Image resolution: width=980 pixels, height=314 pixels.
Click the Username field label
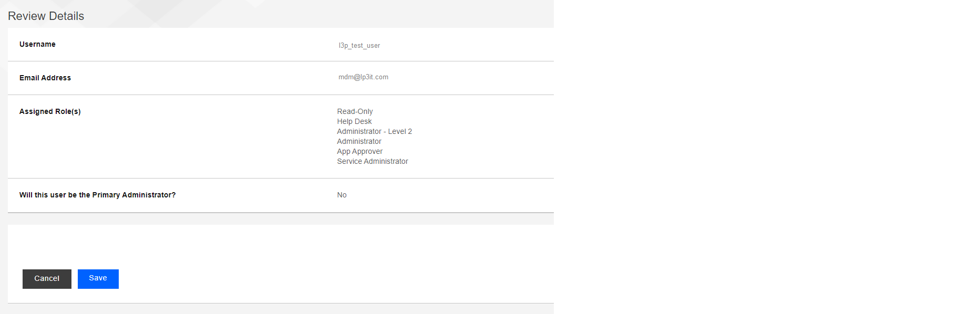click(37, 44)
